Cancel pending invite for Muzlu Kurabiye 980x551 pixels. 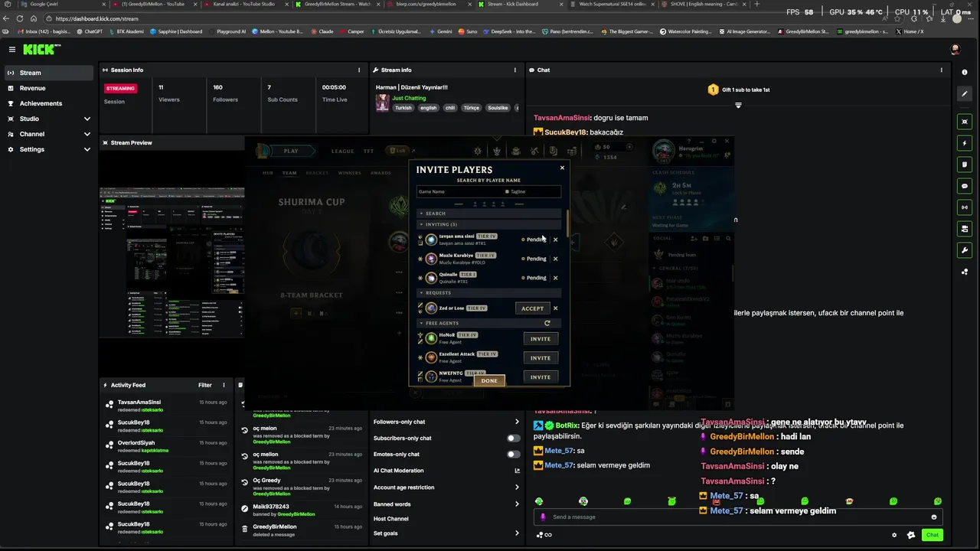(556, 259)
